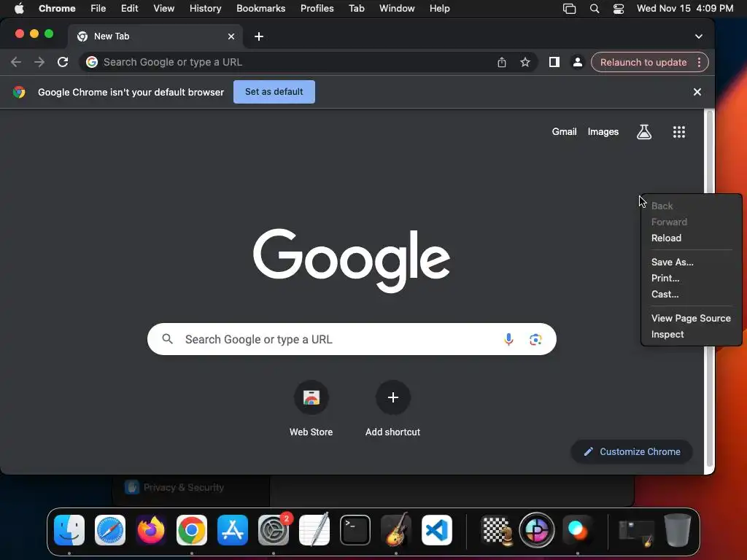The height and width of the screenshot is (560, 747).
Task: Open the Gmail link
Action: coord(564,132)
